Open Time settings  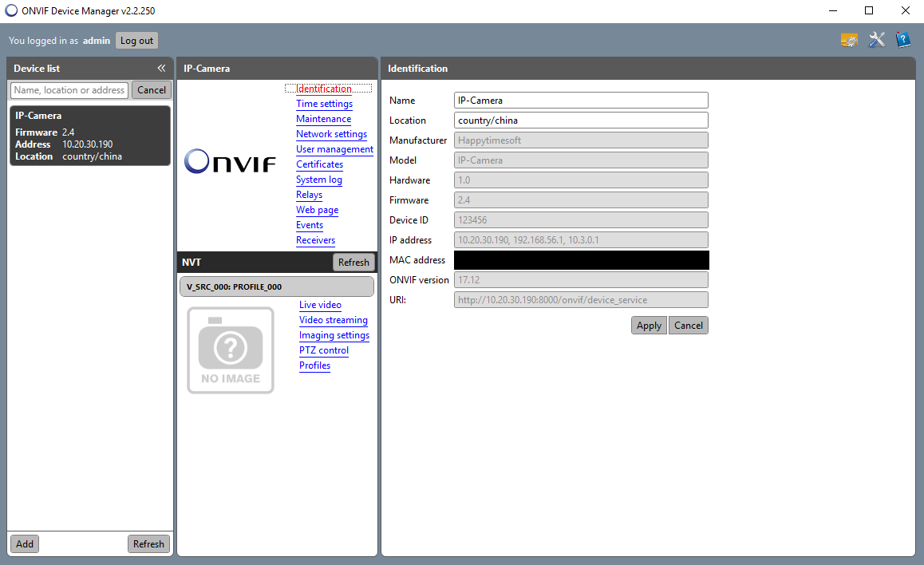pyautogui.click(x=324, y=104)
